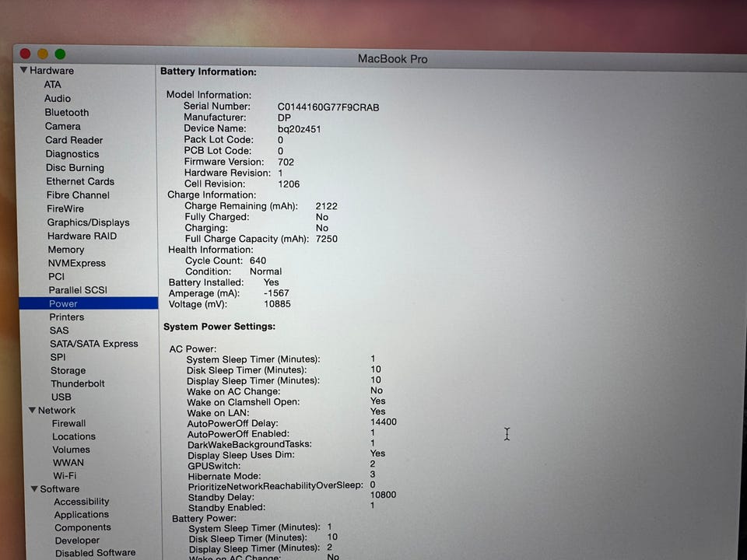Click the Amperage value -1567
This screenshot has height=560, width=747.
tap(276, 293)
